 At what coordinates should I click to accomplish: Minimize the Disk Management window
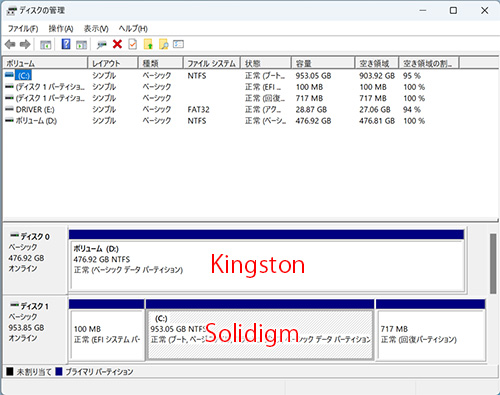pos(423,11)
